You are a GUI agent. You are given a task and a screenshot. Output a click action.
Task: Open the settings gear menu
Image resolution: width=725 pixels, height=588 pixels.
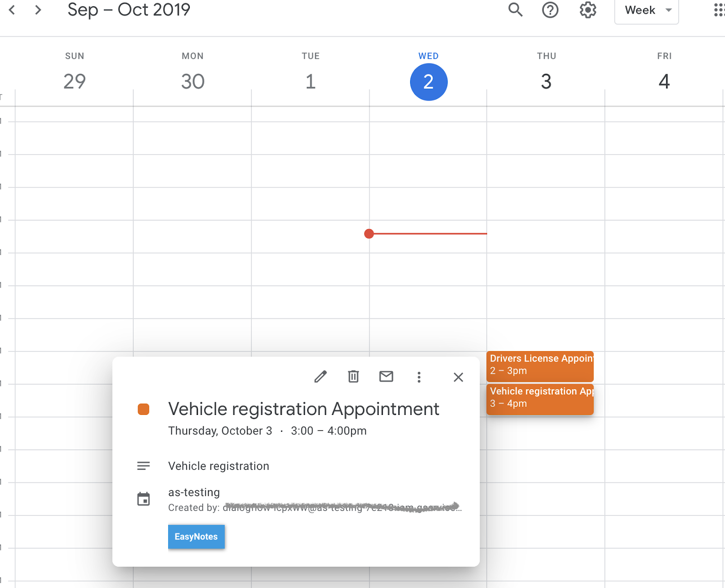[588, 10]
